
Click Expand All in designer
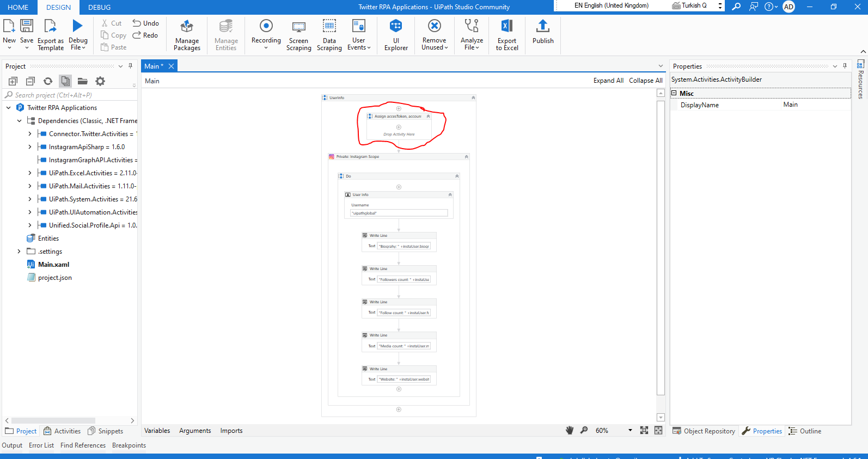coord(608,81)
